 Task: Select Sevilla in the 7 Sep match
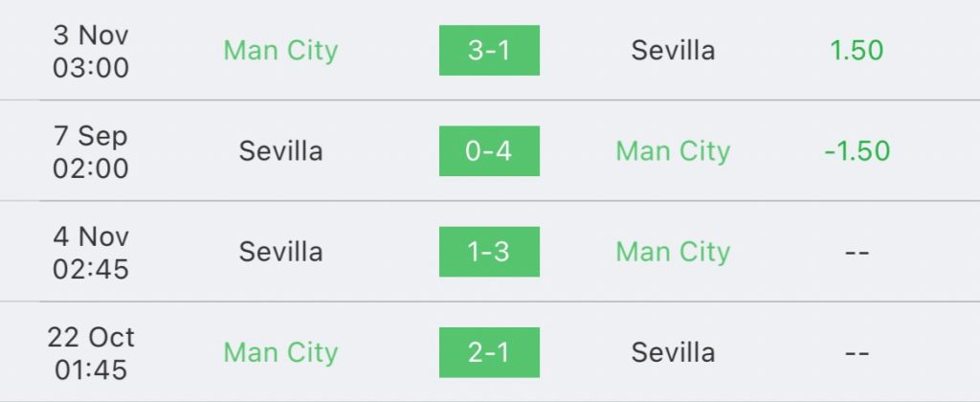[x=280, y=151]
